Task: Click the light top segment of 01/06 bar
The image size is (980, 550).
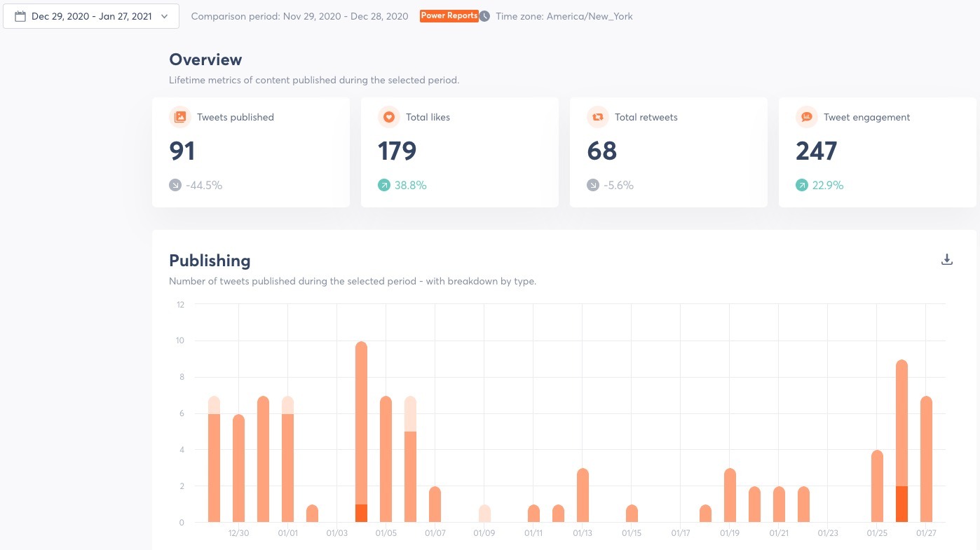Action: click(411, 414)
